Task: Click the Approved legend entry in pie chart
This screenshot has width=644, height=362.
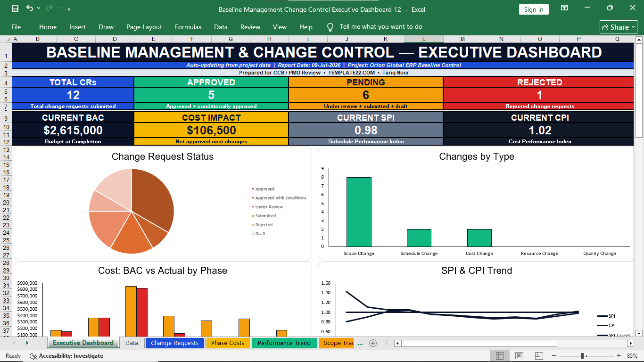Action: (x=264, y=189)
